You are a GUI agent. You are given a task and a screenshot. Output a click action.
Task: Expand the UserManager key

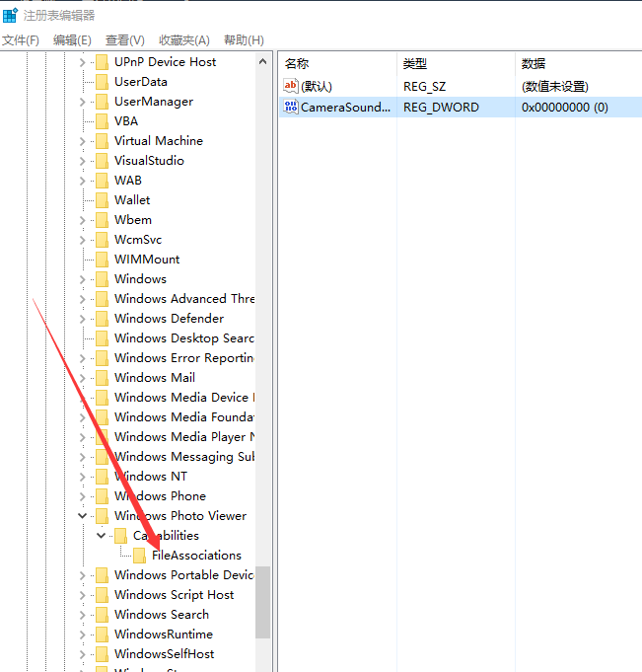coord(82,102)
